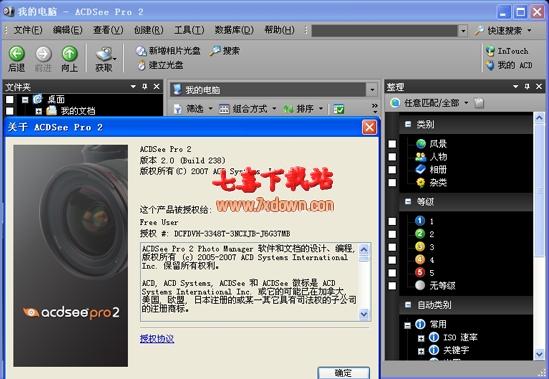
Task: Click the clipboard icon beside 任意匹配/全部
Action: pos(479,103)
